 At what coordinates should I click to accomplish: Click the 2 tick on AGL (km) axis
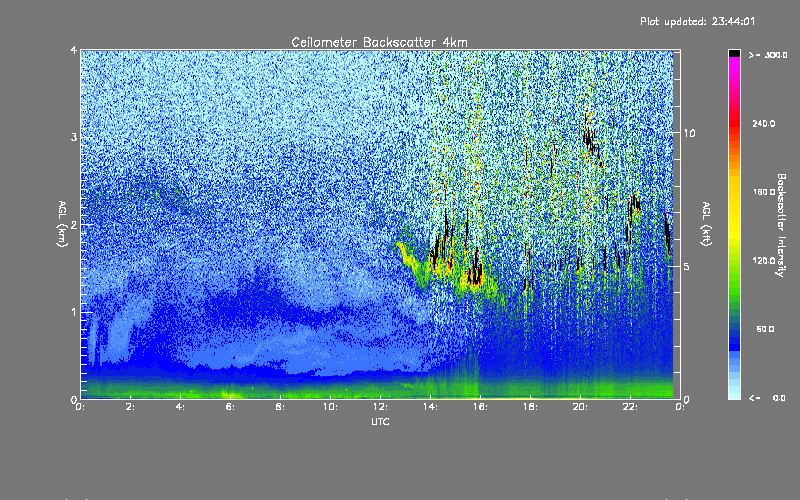(74, 224)
